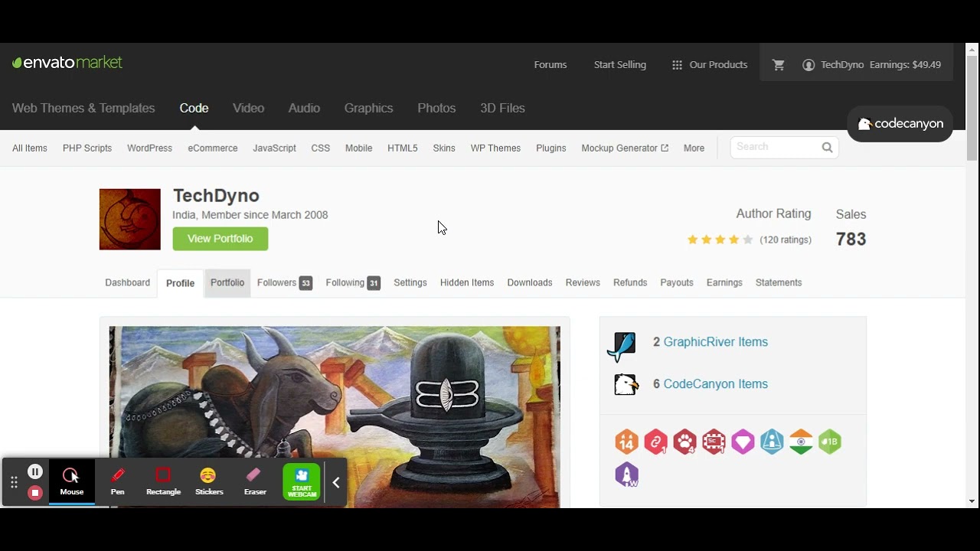Screen dimensions: 980x551
Task: Click the GraphicRiver fish icon
Action: pyautogui.click(x=622, y=346)
